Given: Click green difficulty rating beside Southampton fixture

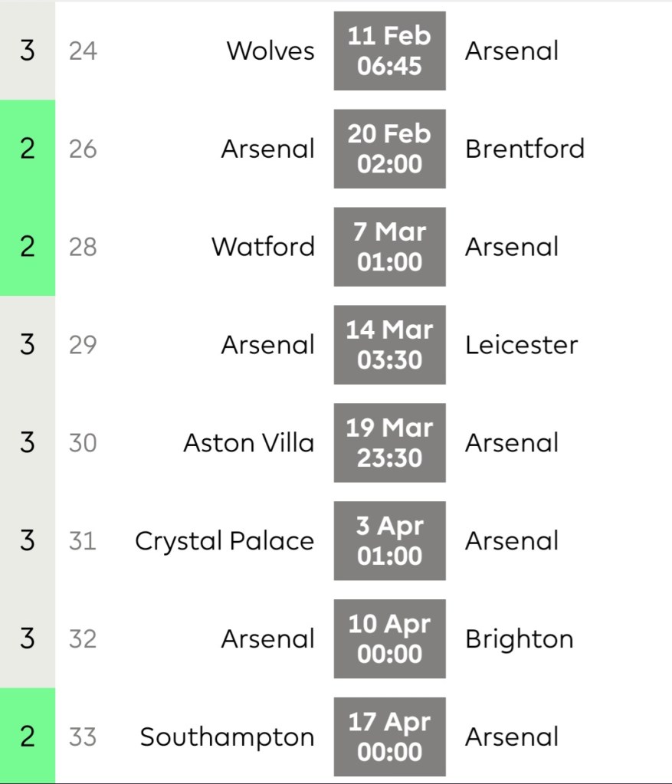Looking at the screenshot, I should tap(28, 737).
